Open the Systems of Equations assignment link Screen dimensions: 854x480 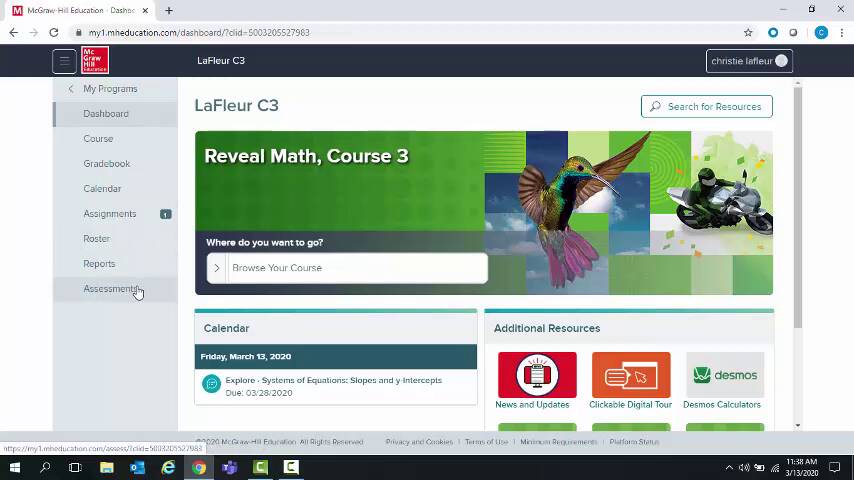click(x=333, y=380)
